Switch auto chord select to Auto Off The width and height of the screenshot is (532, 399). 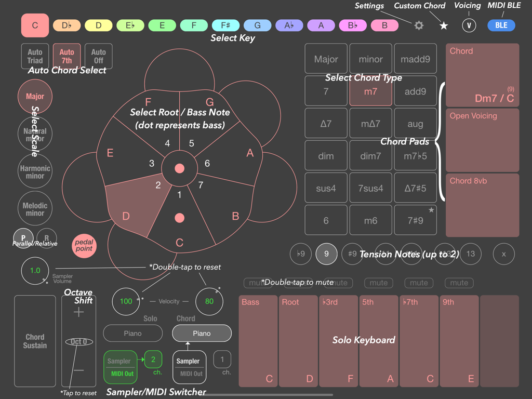click(98, 56)
